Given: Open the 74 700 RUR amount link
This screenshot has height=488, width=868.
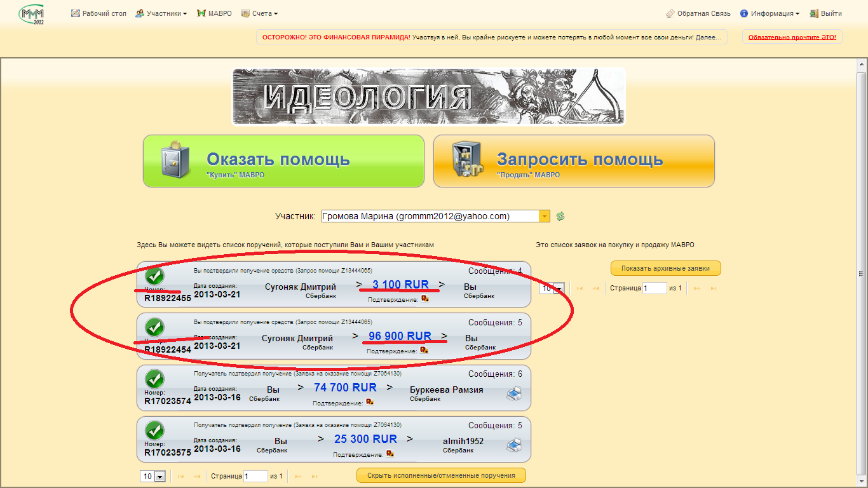Looking at the screenshot, I should (x=345, y=388).
